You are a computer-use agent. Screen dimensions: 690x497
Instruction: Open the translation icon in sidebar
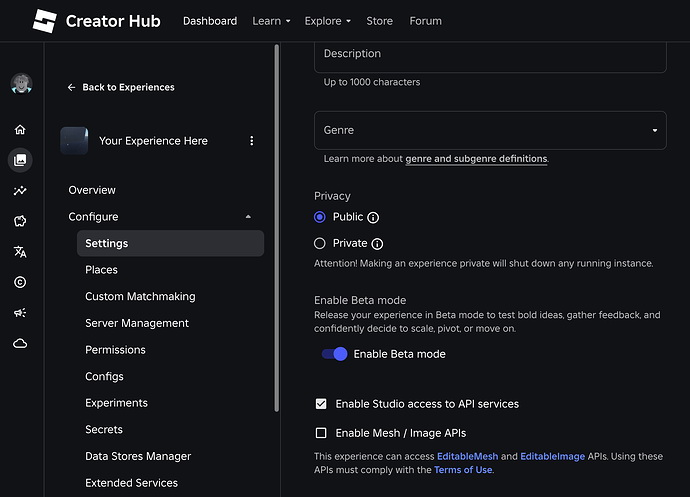click(x=20, y=252)
